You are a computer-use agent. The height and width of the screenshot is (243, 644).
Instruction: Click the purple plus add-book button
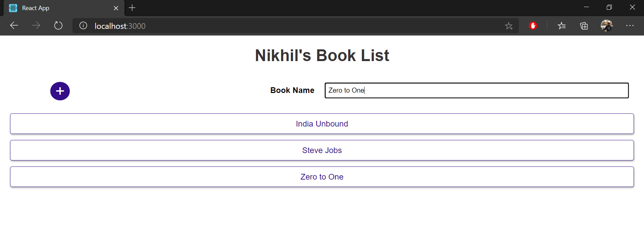pos(60,91)
